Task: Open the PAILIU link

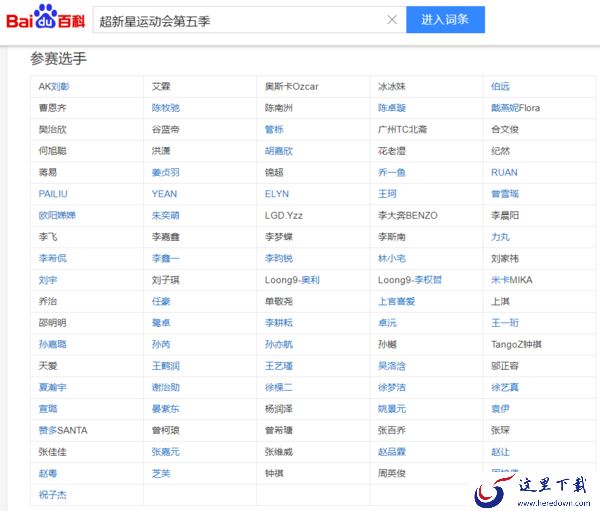Action: [x=53, y=194]
